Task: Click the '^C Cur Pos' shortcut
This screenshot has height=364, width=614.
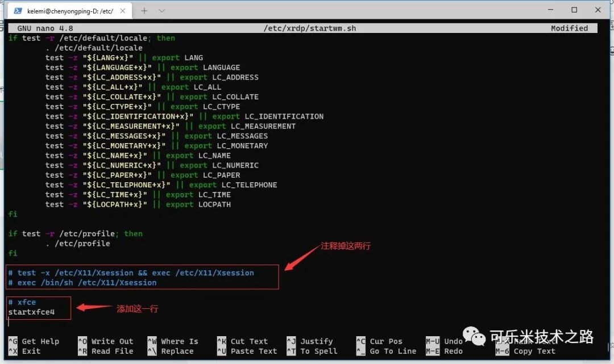Action: click(379, 341)
